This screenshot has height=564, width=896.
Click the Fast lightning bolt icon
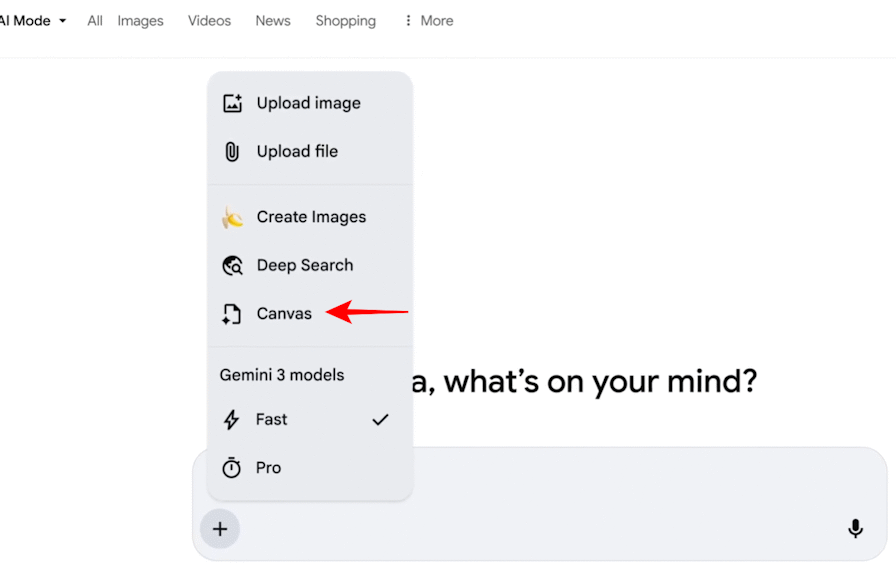[231, 419]
